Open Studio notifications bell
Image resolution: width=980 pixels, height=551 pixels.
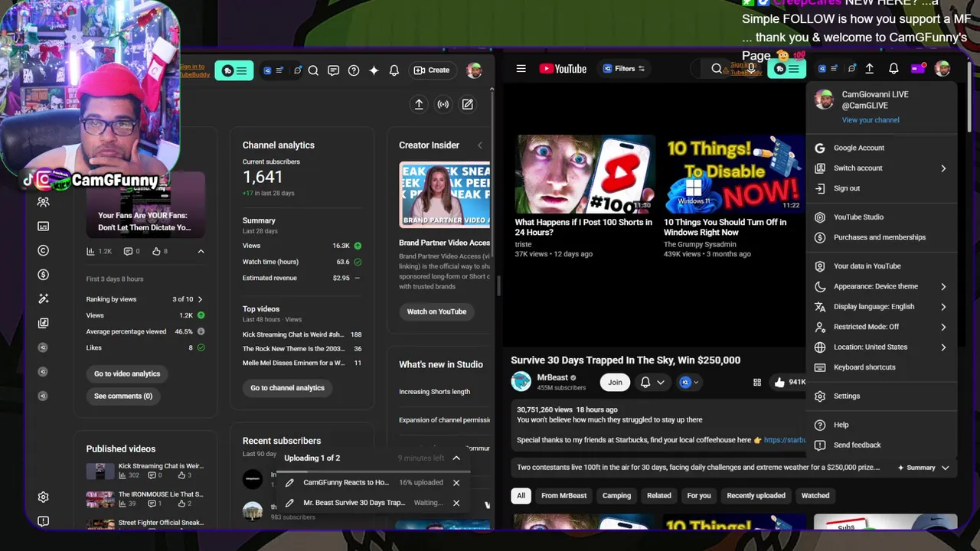394,70
